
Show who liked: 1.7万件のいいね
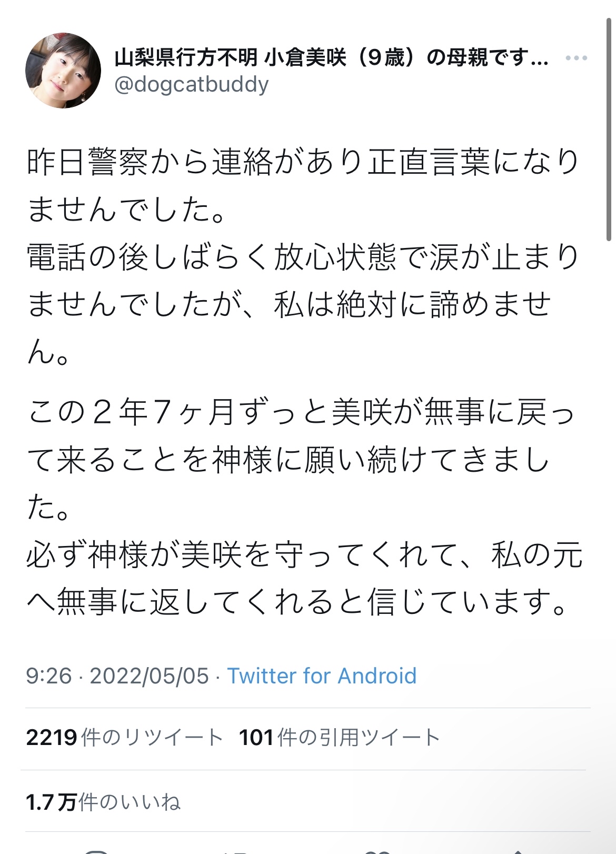(x=103, y=802)
